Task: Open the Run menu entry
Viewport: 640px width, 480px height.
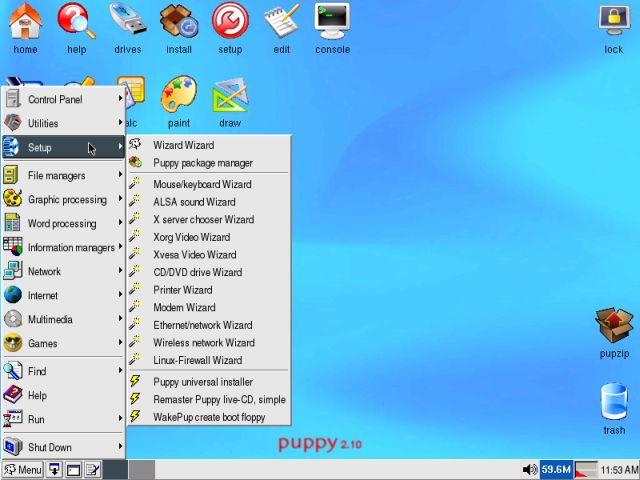Action: pos(63,419)
